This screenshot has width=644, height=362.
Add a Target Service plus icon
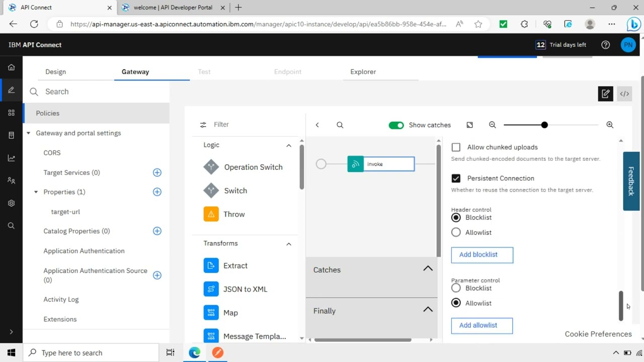tap(157, 172)
